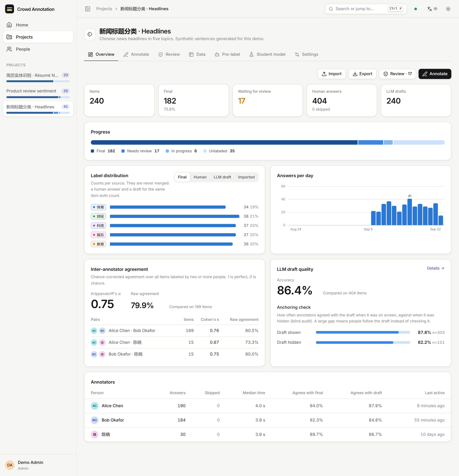Click the Crowd Annotation logo icon
The height and width of the screenshot is (476, 459).
pyautogui.click(x=9, y=9)
